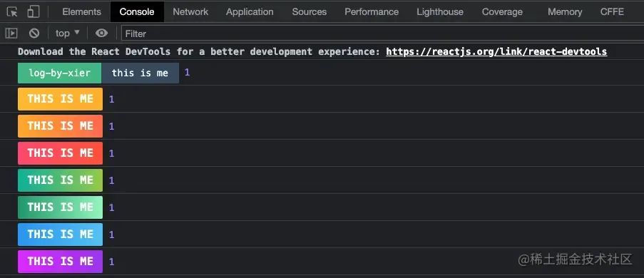
Task: Switch to the Network tab
Action: (190, 12)
